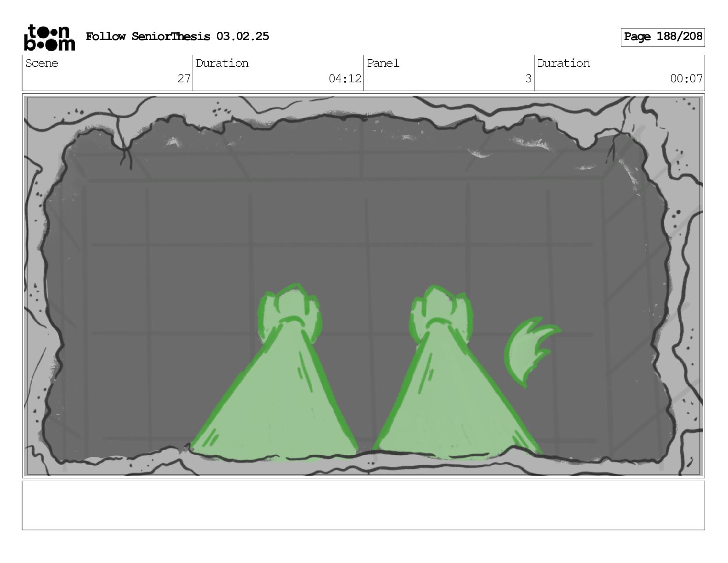Select the panel number '3'

(x=529, y=79)
